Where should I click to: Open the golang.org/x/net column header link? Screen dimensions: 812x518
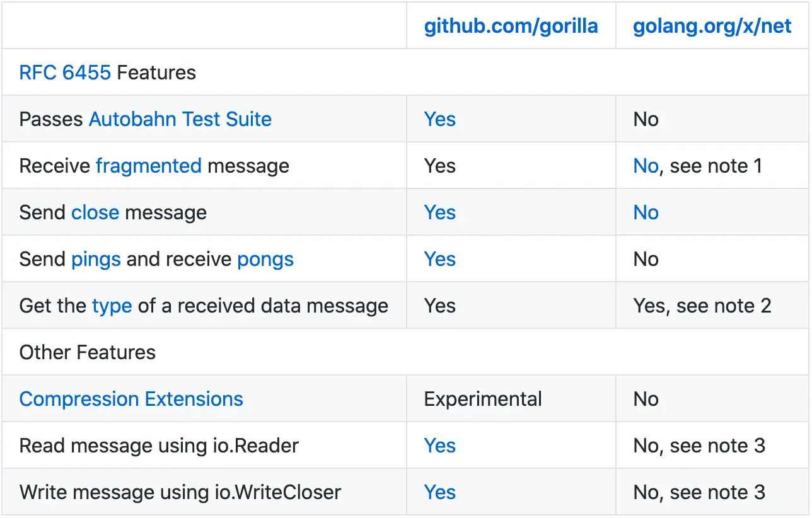712,26
